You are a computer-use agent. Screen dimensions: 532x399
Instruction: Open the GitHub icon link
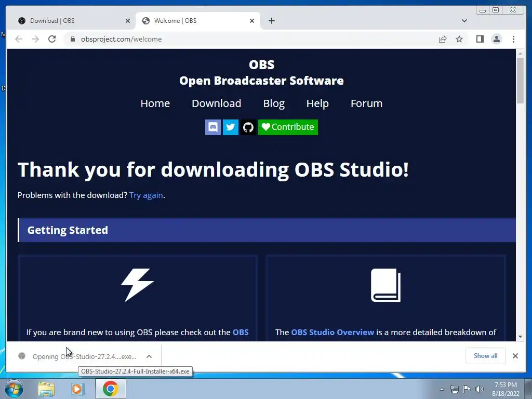248,127
